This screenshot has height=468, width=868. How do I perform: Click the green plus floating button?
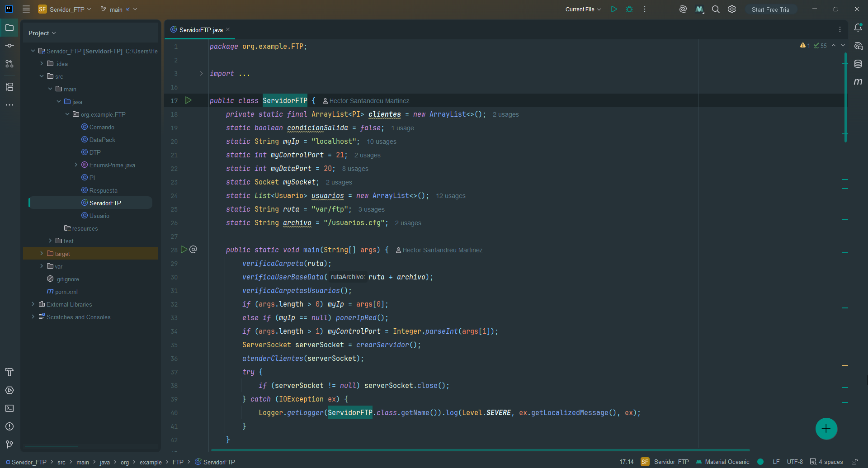pos(826,429)
